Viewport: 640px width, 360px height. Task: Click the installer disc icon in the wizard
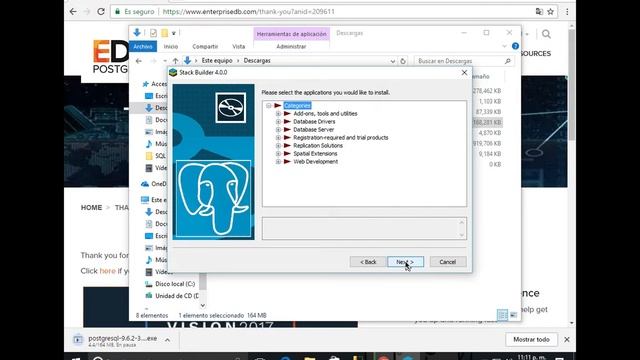[231, 108]
